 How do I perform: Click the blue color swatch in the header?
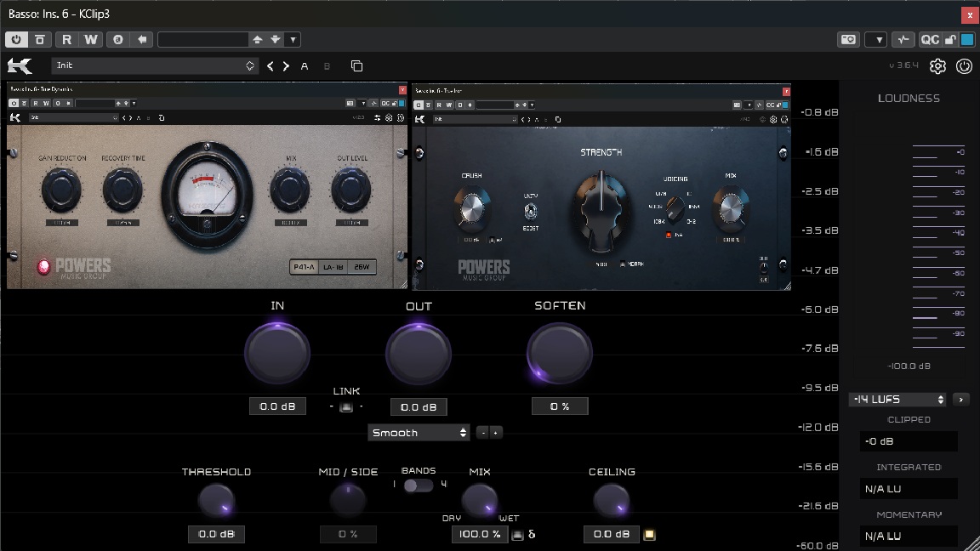coord(966,39)
